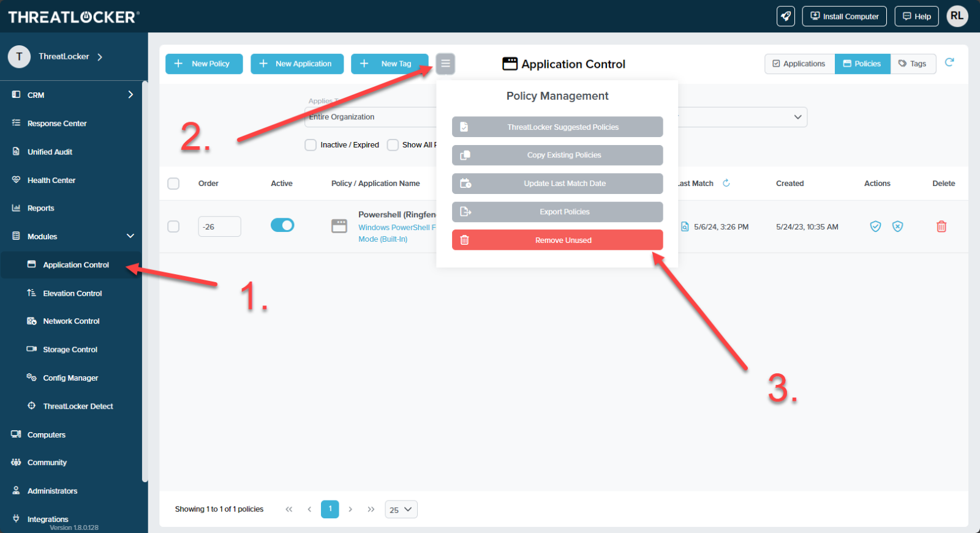Switch to the Policies tab
This screenshot has height=533, width=980.
(862, 64)
